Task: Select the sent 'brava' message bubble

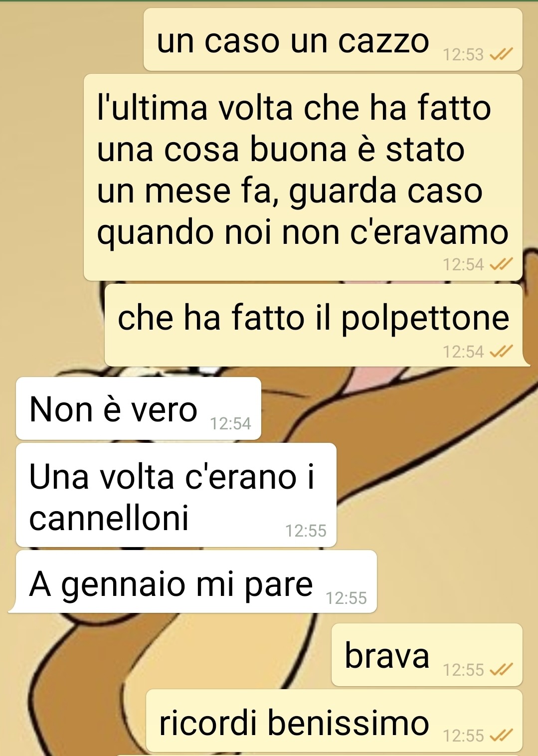Action: pos(427,655)
